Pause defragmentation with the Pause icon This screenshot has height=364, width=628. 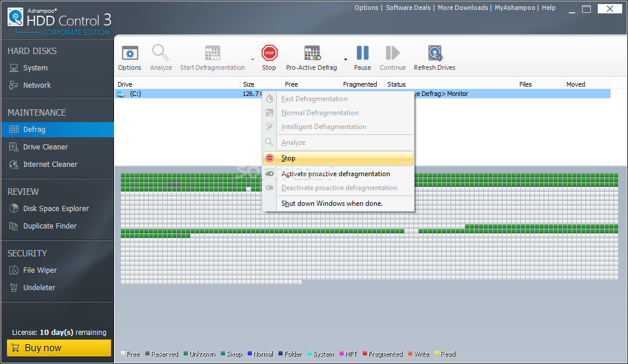click(x=362, y=53)
